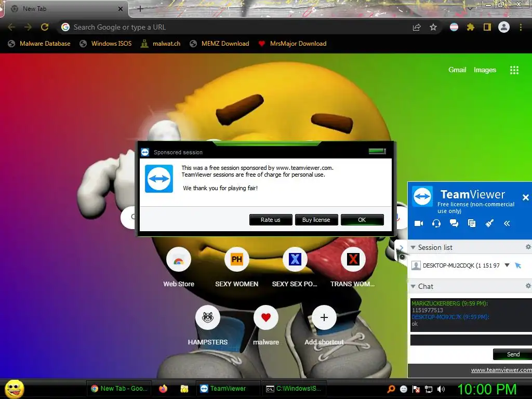Click the striped flag extension icon

tap(454, 27)
